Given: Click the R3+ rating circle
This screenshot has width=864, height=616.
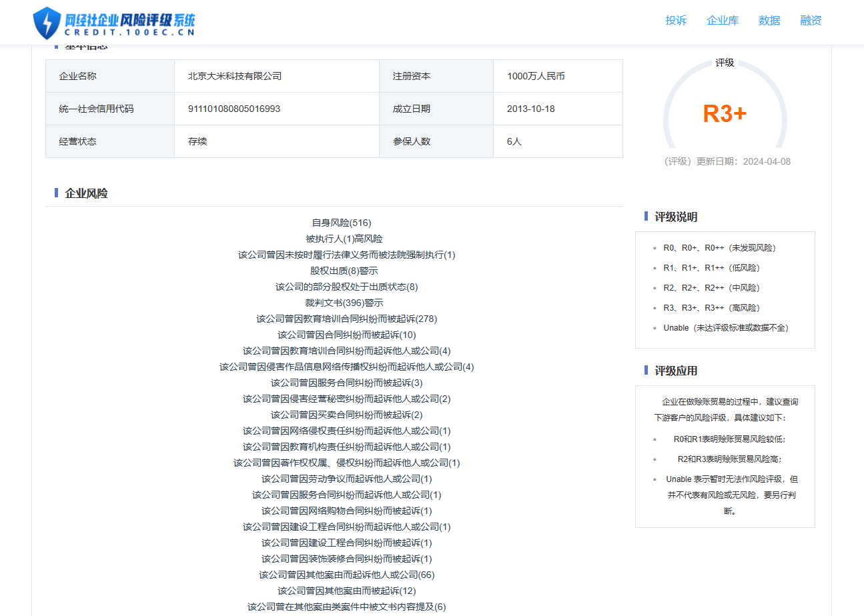Looking at the screenshot, I should 725,115.
